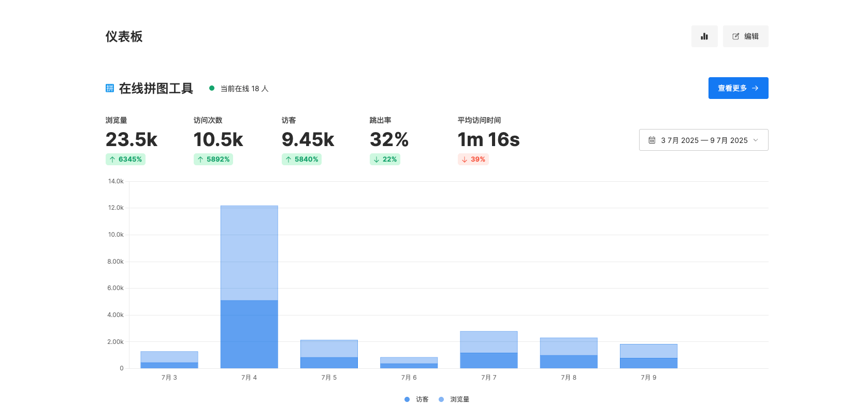Toggle 访客 series in chart legend

417,399
